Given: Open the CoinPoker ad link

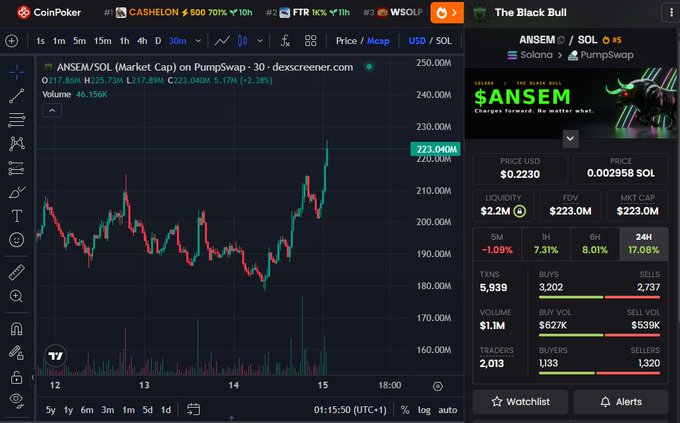Looking at the screenshot, I should (x=49, y=13).
